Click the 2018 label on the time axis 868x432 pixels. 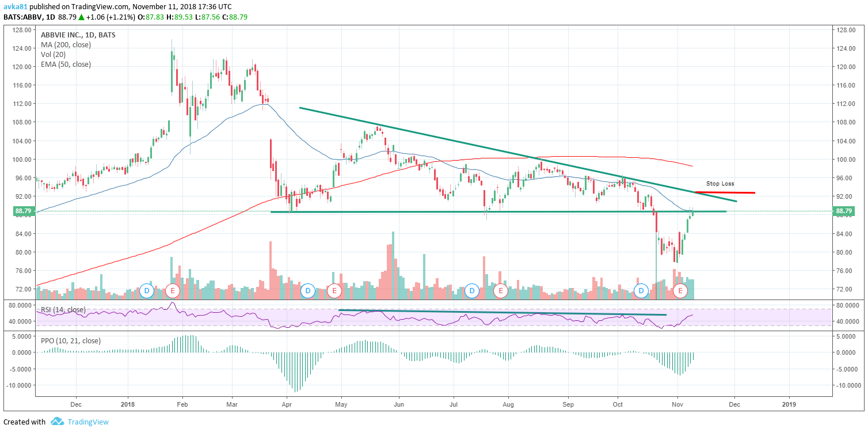[x=128, y=404]
